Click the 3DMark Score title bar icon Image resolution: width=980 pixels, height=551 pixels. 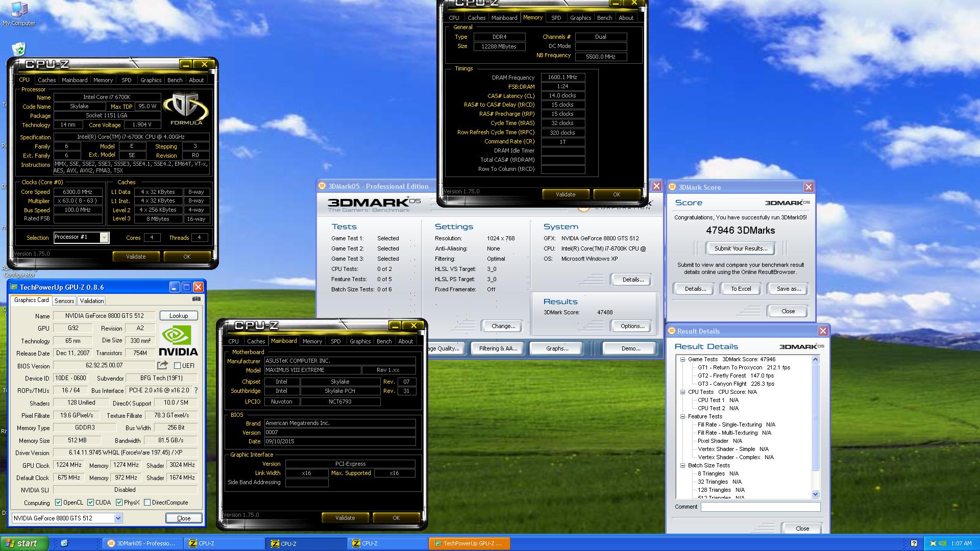672,187
